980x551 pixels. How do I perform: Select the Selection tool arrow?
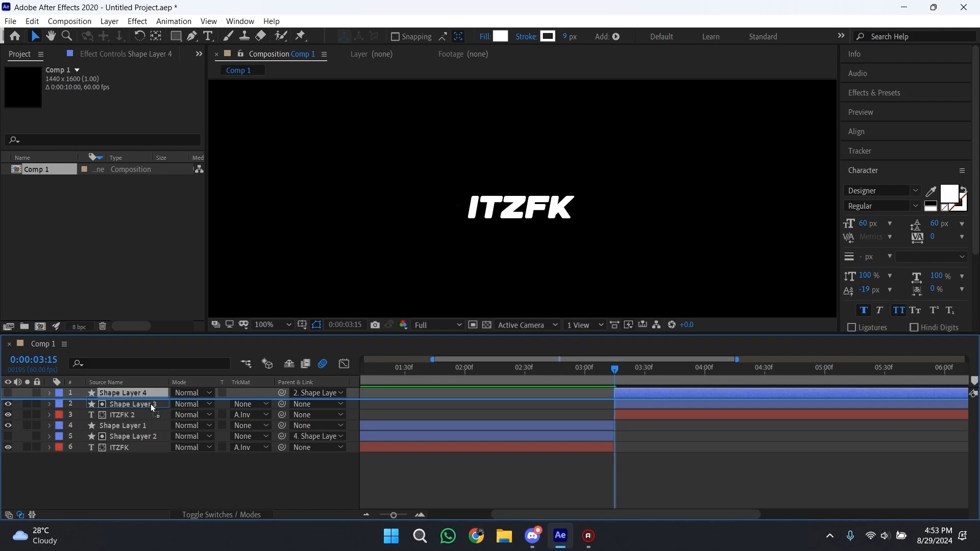pyautogui.click(x=35, y=36)
